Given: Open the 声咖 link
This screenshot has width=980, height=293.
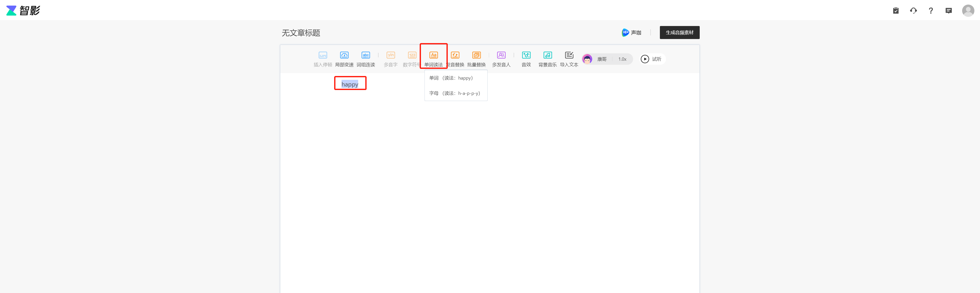Looking at the screenshot, I should click(631, 33).
